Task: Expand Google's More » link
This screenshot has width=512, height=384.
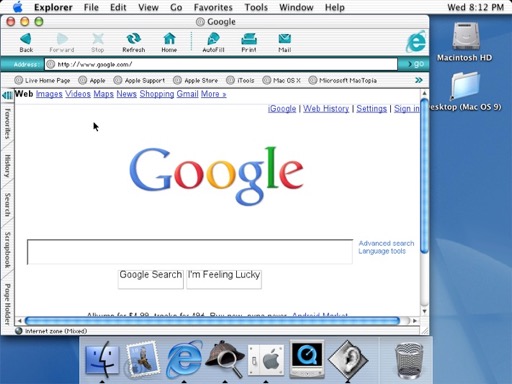Action: [214, 94]
